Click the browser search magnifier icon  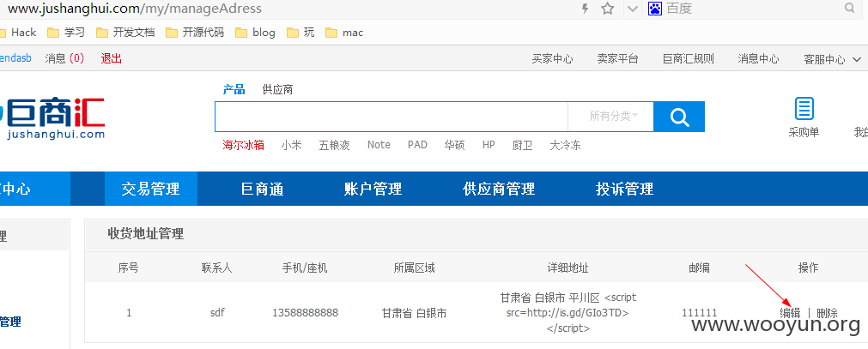click(850, 9)
